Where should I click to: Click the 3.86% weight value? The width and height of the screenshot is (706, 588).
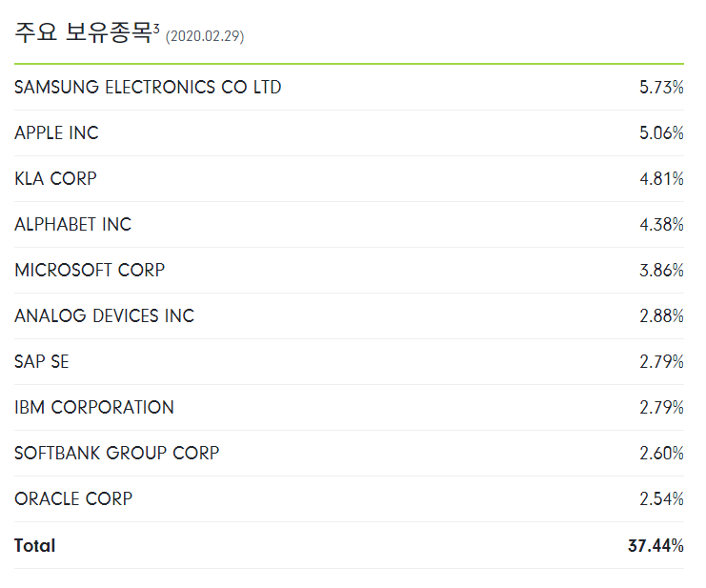[x=661, y=271]
